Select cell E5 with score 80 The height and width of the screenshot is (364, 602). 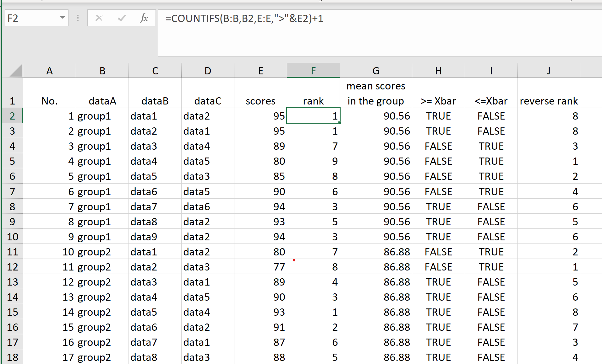[x=260, y=161]
